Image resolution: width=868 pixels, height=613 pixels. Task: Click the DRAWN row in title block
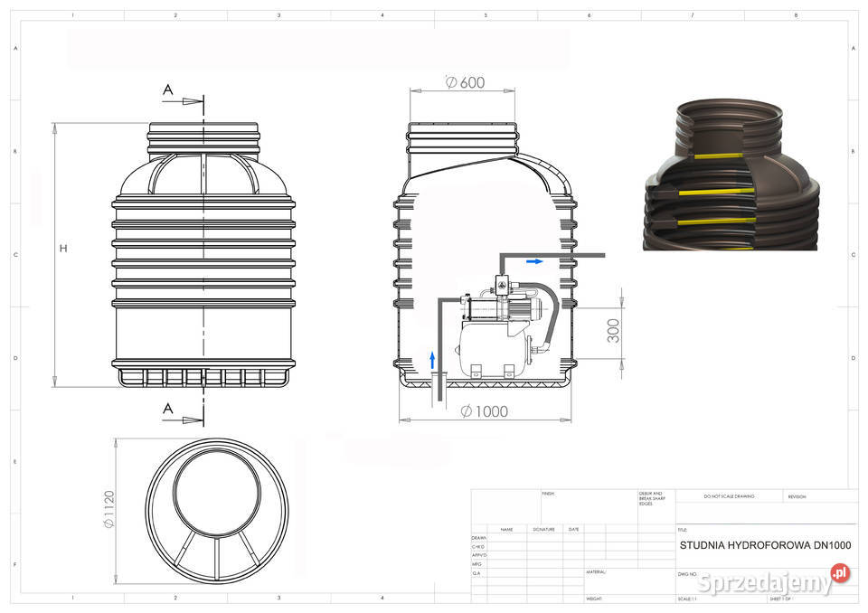pyautogui.click(x=479, y=538)
